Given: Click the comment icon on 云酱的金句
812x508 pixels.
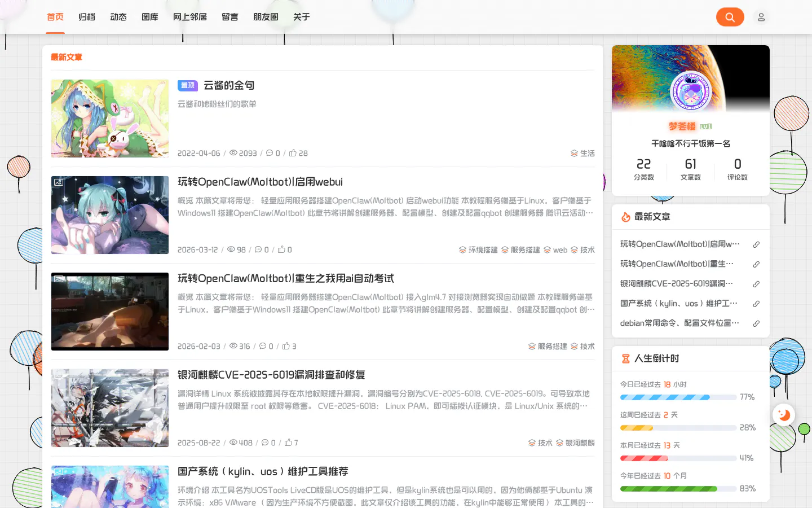Looking at the screenshot, I should point(270,153).
